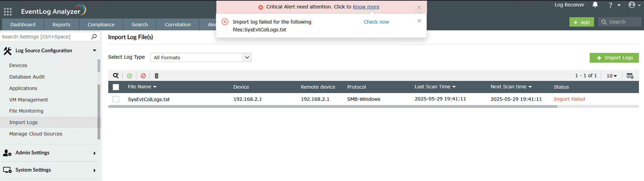
Task: Open the Select Log Type dropdown
Action: click(x=201, y=57)
